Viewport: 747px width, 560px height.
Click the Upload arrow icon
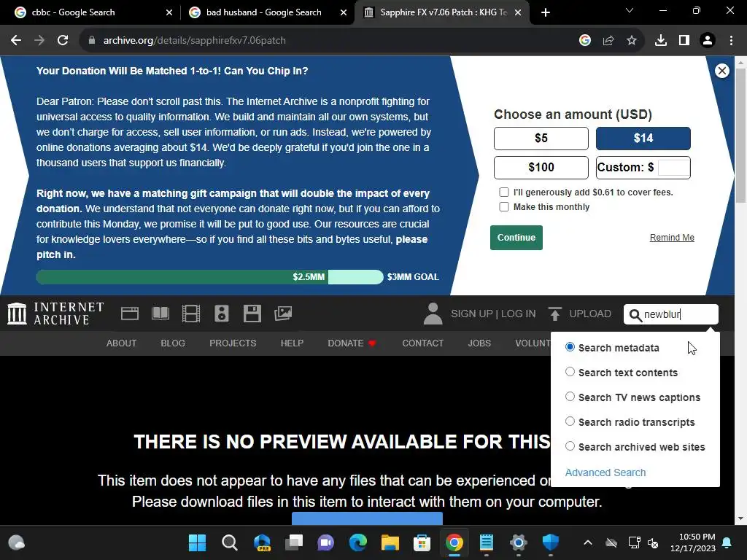pos(554,314)
